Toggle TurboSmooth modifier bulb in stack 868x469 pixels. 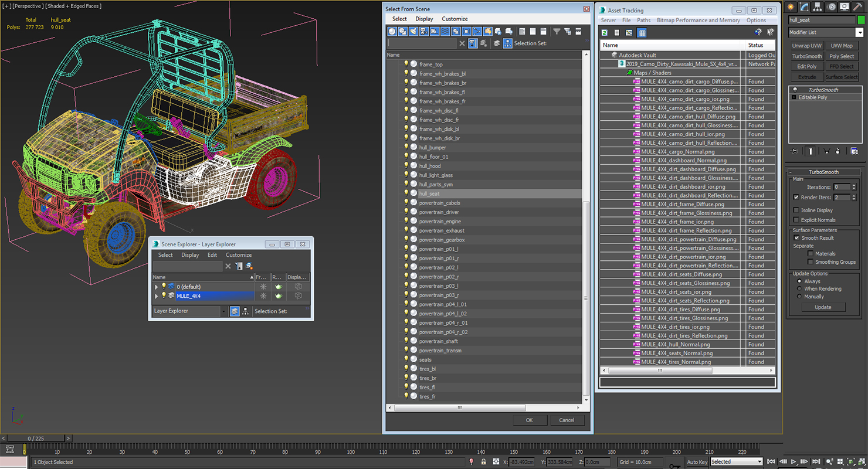pyautogui.click(x=795, y=90)
